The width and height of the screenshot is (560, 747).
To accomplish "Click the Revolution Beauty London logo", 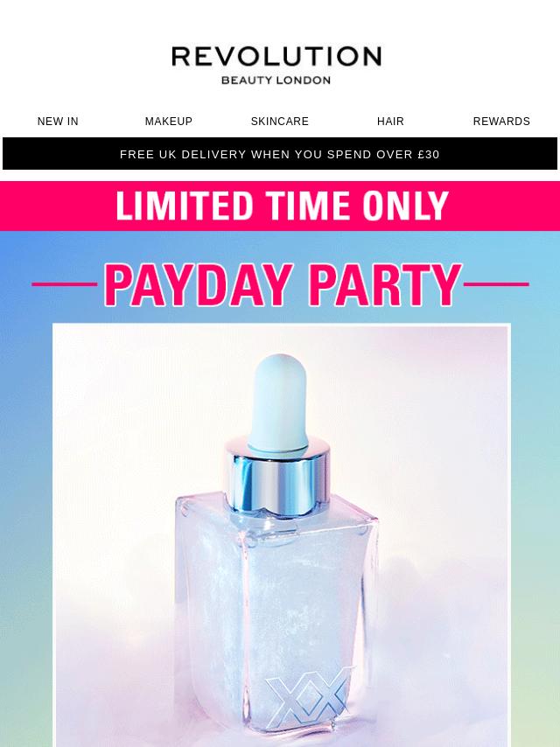I will point(276,66).
